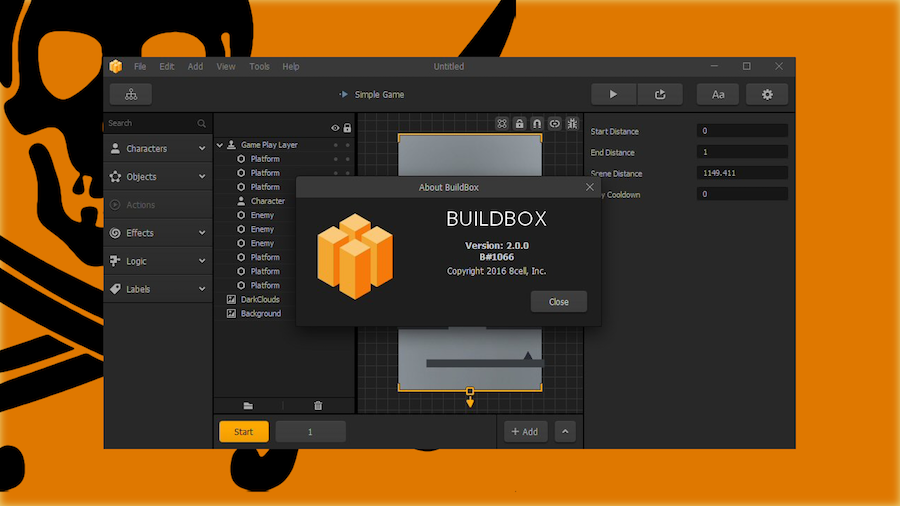Viewport: 900px width, 506px height.
Task: Expand the Objects category chevron
Action: point(202,177)
